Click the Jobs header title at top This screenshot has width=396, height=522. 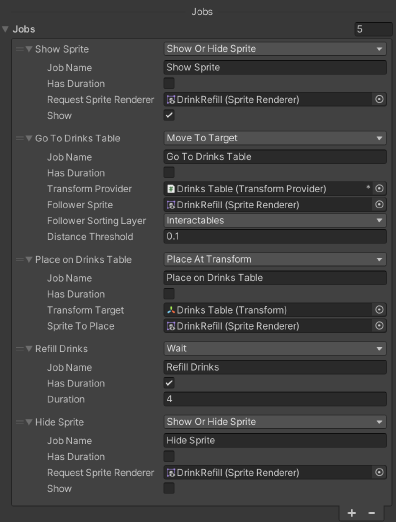pos(202,12)
